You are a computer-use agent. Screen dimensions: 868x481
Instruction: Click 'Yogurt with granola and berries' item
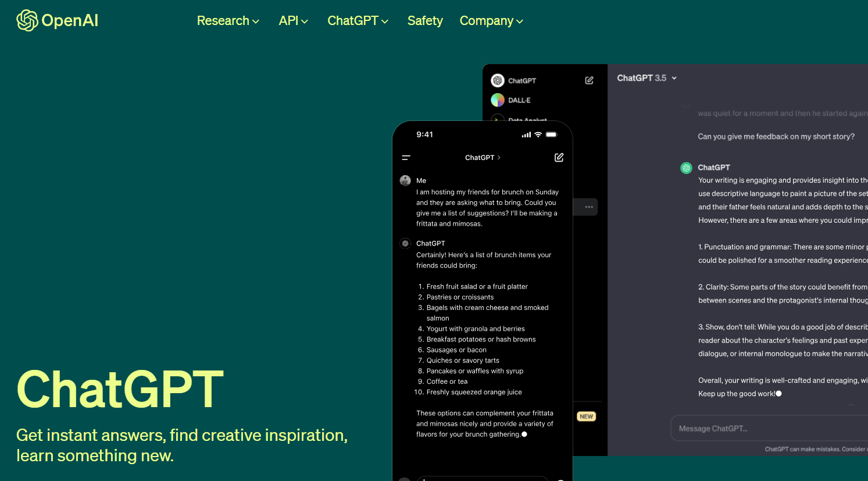point(476,329)
